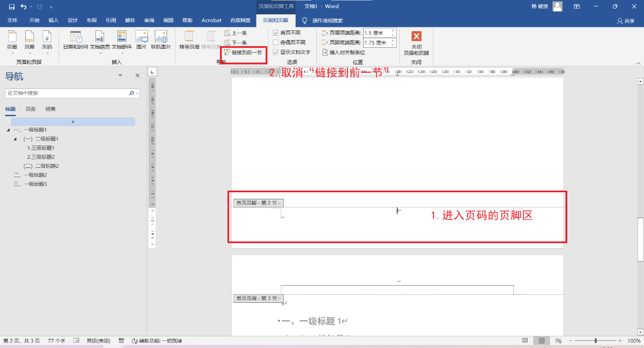The image size is (644, 348).
Task: Select the 结果 tab in navigation pane
Action: tap(51, 109)
